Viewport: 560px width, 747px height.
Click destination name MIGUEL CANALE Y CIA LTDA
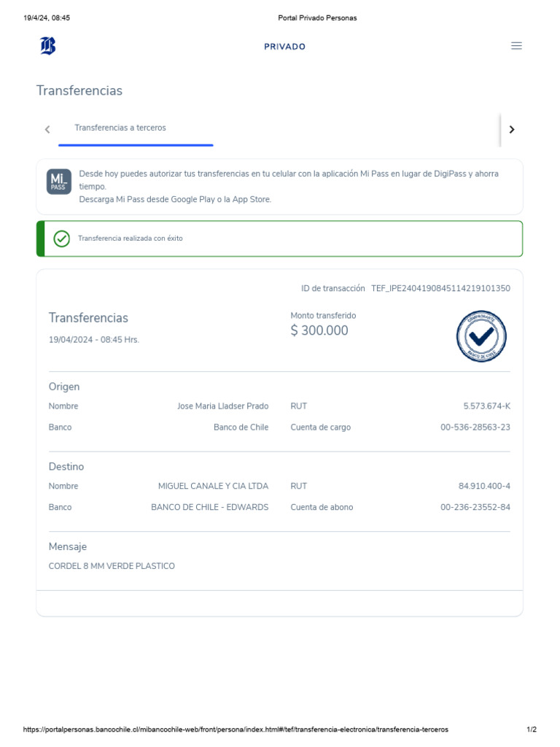pyautogui.click(x=213, y=486)
